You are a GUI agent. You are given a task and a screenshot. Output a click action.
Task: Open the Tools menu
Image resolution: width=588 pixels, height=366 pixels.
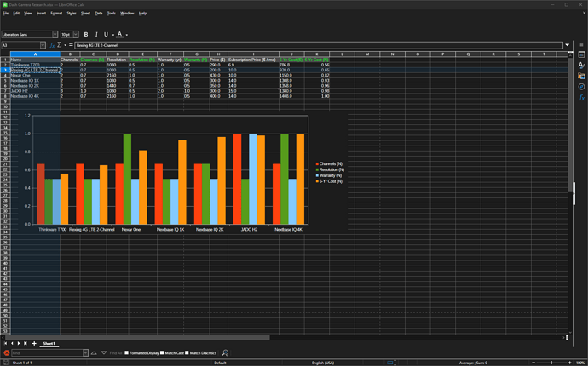click(x=112, y=13)
